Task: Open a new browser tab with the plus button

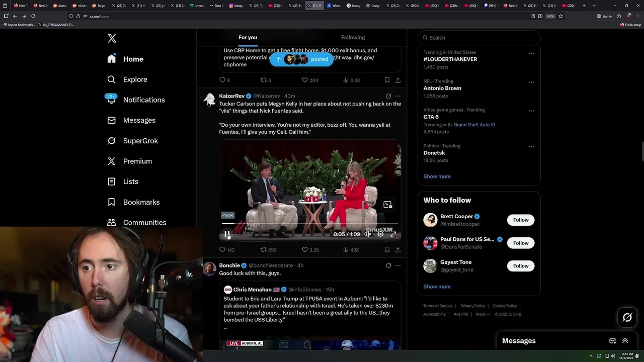Action: tap(584, 6)
